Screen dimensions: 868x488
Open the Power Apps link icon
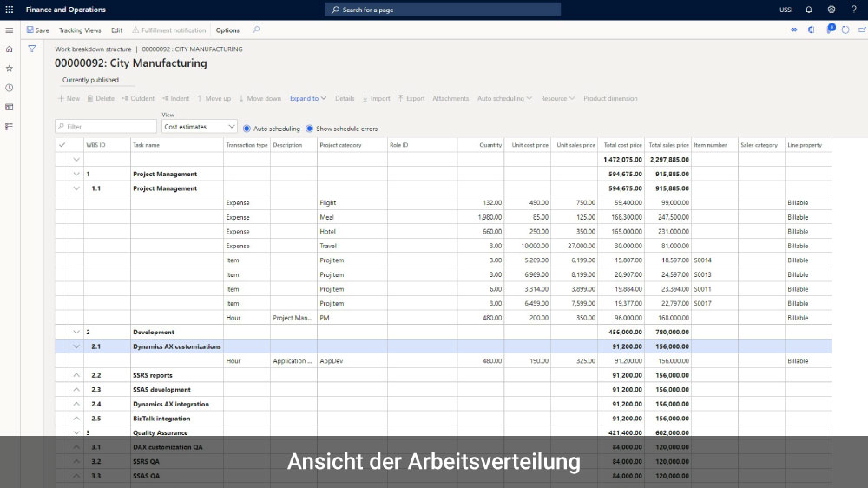[794, 30]
